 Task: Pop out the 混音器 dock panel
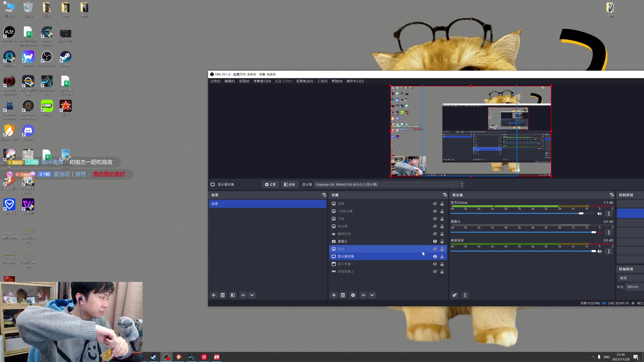point(612,195)
